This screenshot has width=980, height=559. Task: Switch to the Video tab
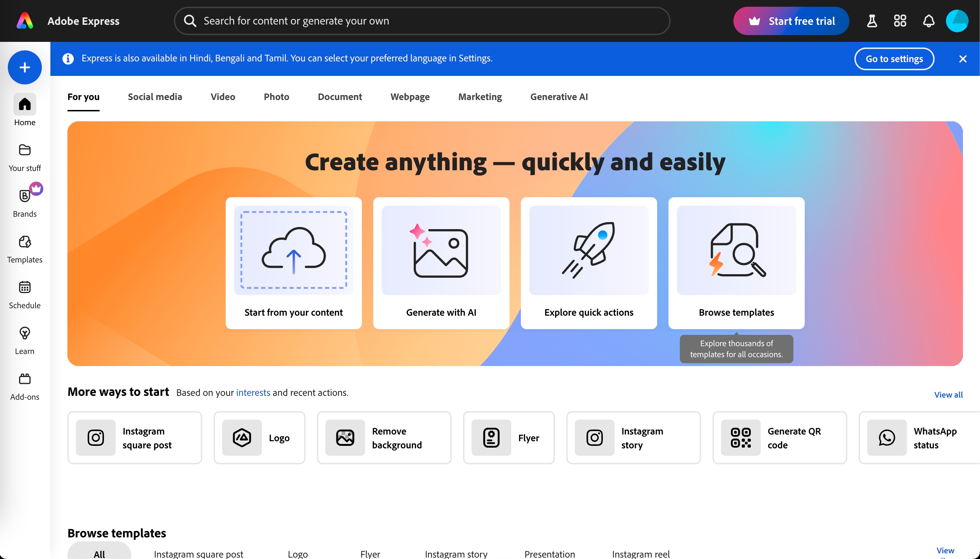tap(223, 97)
